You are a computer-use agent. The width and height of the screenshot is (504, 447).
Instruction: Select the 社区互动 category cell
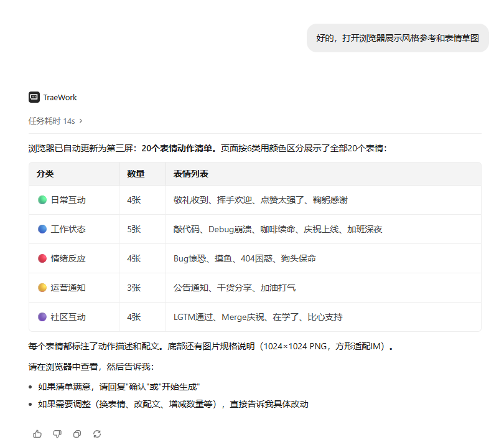(74, 317)
